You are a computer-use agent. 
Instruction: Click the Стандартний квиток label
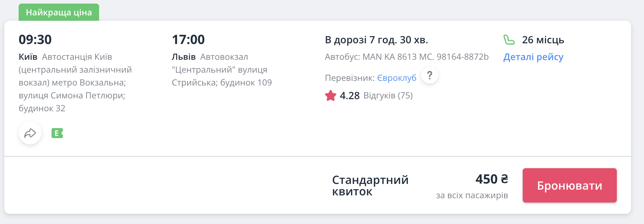point(370,185)
